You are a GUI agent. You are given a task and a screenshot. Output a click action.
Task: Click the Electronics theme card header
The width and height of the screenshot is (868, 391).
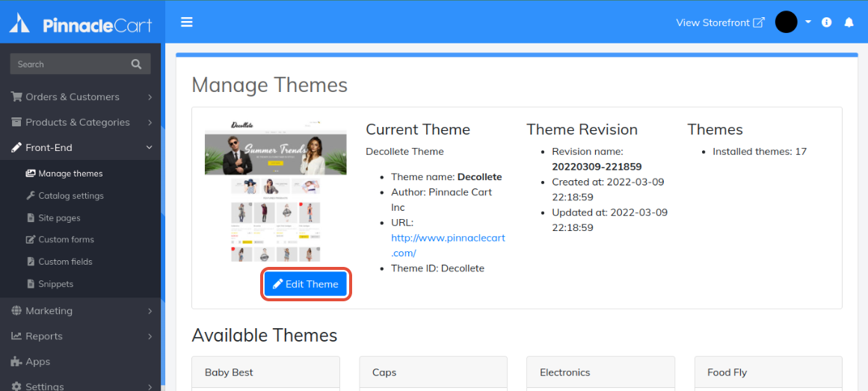coord(600,372)
